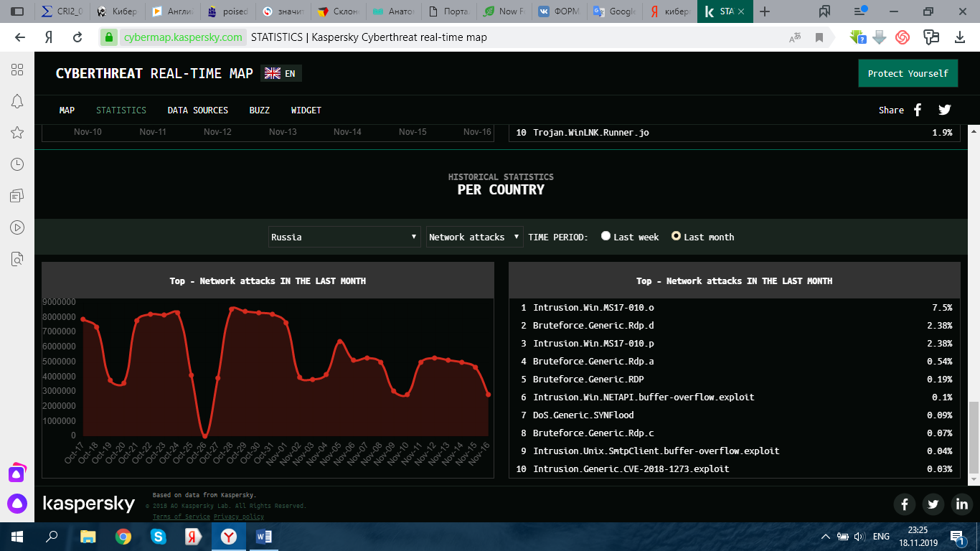This screenshot has height=551, width=980.
Task: Open STATISTICS section
Action: (x=121, y=110)
